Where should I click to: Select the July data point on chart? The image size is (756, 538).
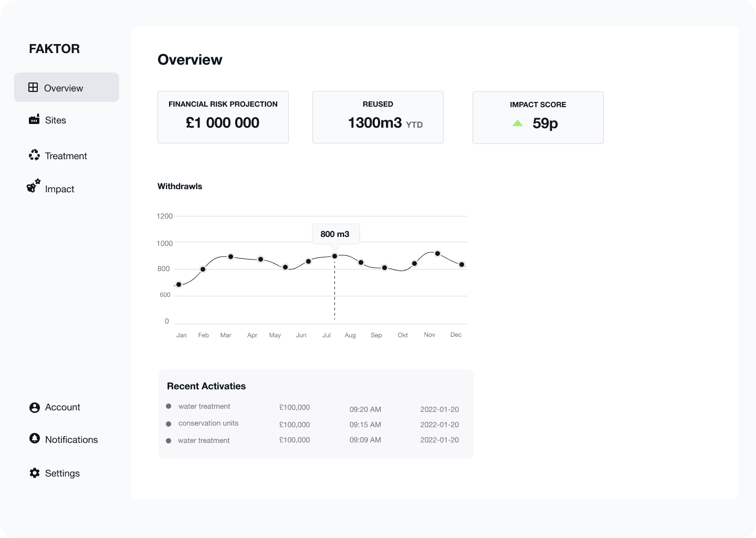point(334,256)
